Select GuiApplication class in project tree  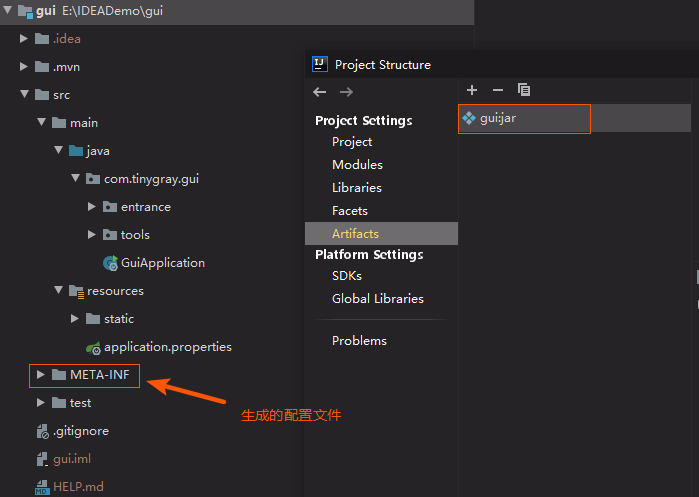[x=163, y=263]
